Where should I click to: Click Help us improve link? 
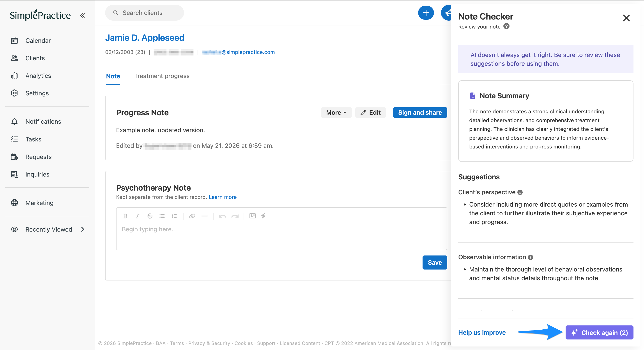click(482, 332)
